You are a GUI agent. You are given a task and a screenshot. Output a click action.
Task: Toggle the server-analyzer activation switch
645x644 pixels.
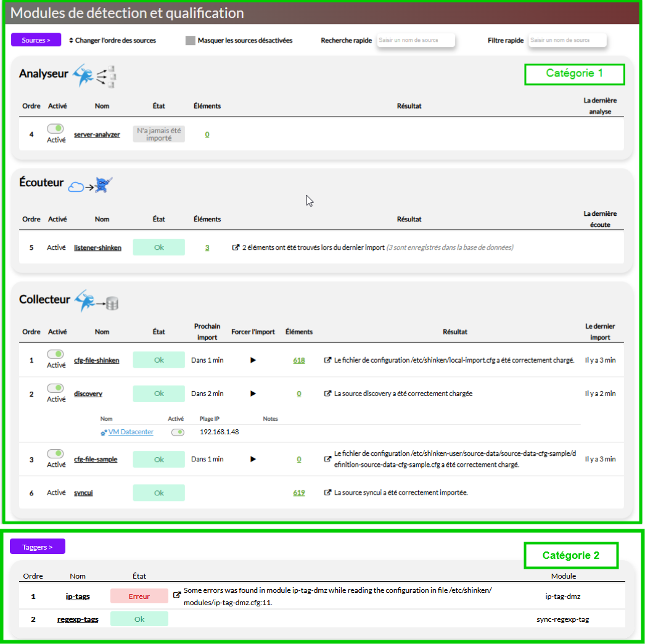[x=55, y=129]
